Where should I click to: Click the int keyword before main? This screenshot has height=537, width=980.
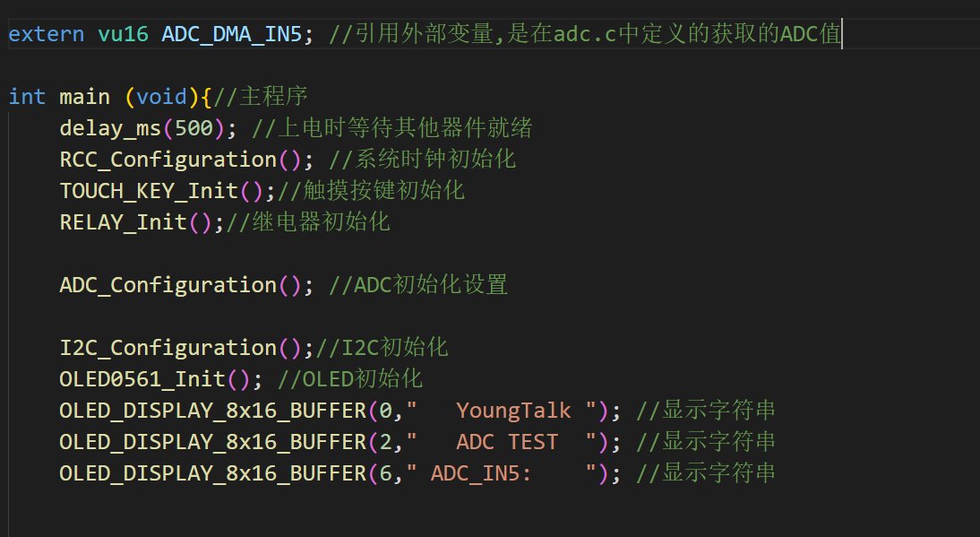click(28, 97)
